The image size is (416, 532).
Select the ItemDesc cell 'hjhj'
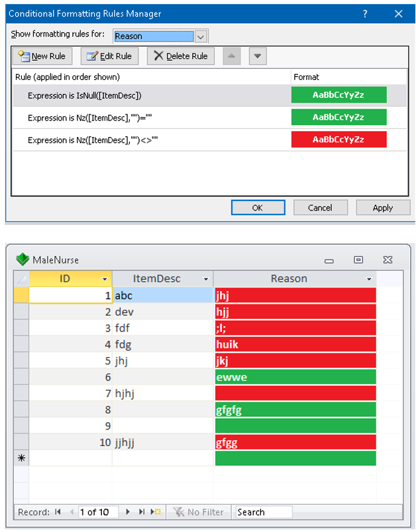(x=163, y=393)
